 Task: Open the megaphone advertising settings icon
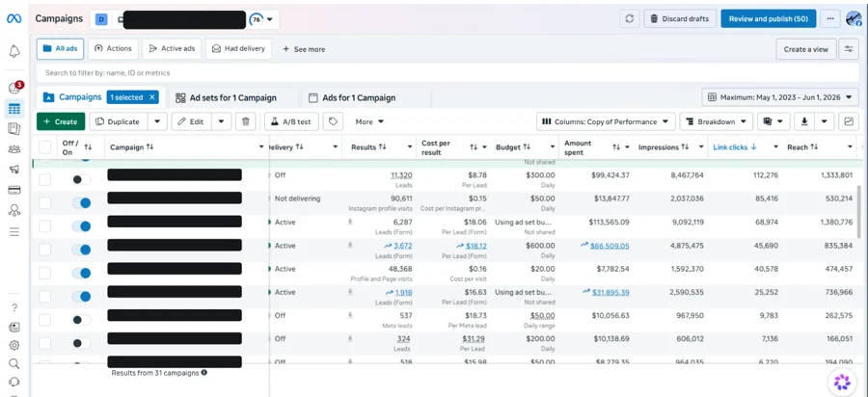(14, 170)
